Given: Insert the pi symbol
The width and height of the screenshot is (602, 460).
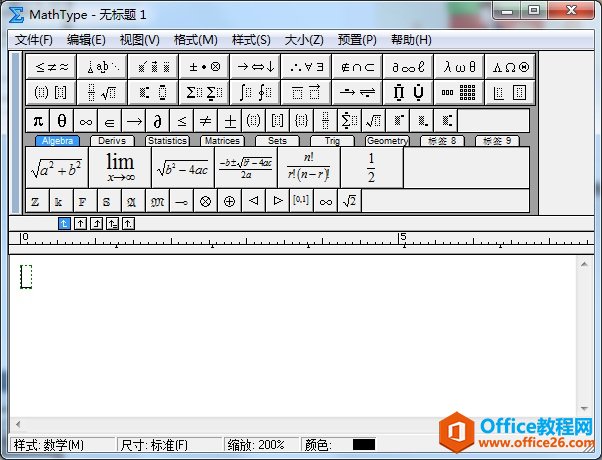Looking at the screenshot, I should click(38, 121).
